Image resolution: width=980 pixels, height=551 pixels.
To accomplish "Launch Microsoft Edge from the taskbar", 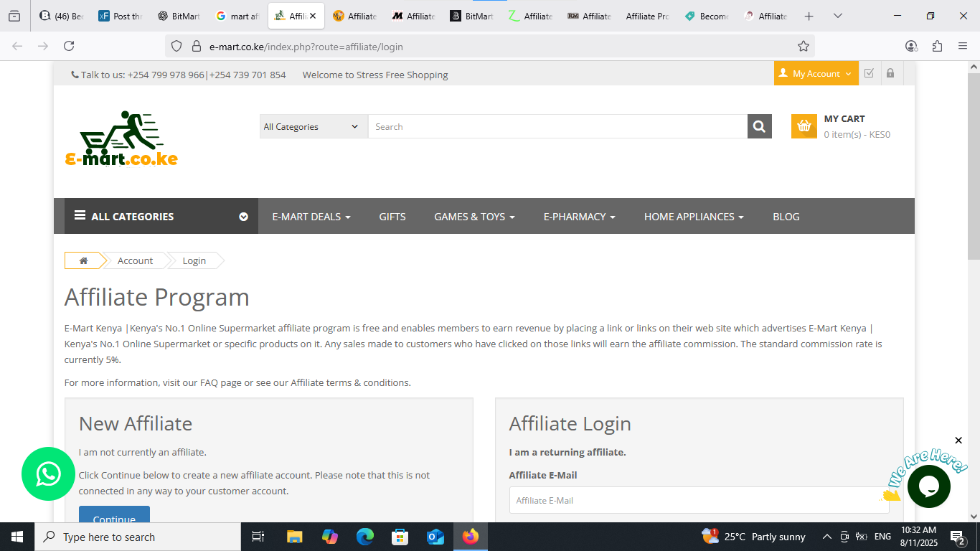I will pos(365,537).
